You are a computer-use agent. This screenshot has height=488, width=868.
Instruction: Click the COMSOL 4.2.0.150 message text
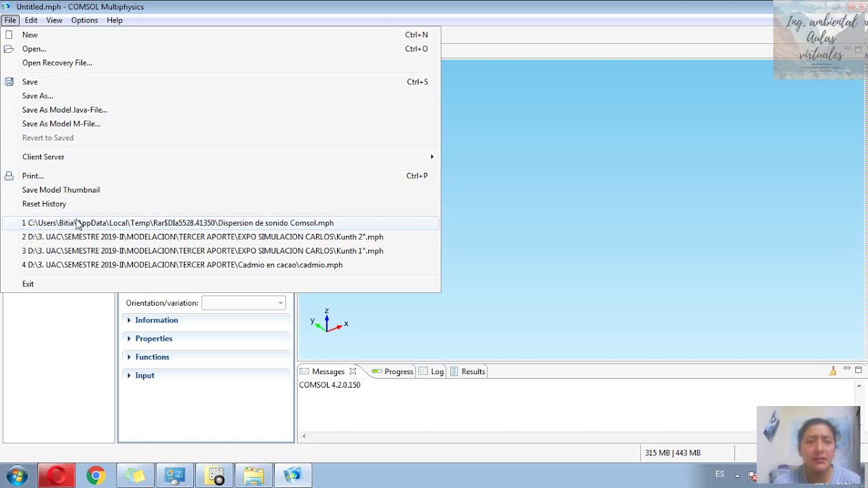(330, 385)
